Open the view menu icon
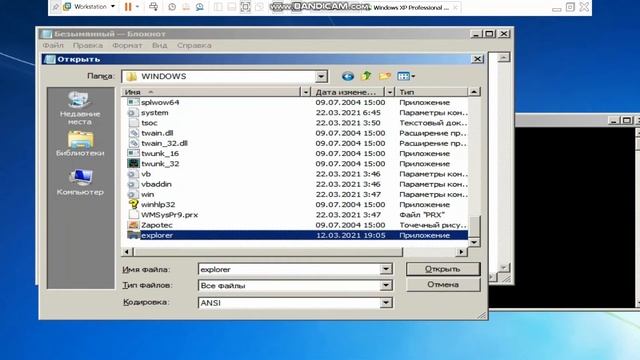This screenshot has width=640, height=360. tap(406, 76)
